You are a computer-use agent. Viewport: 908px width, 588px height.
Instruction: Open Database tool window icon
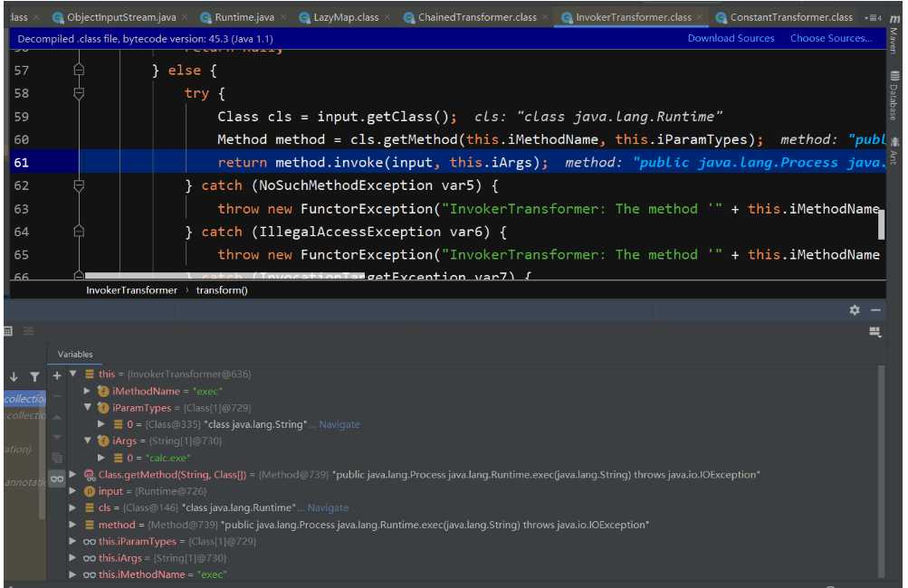coord(894,96)
